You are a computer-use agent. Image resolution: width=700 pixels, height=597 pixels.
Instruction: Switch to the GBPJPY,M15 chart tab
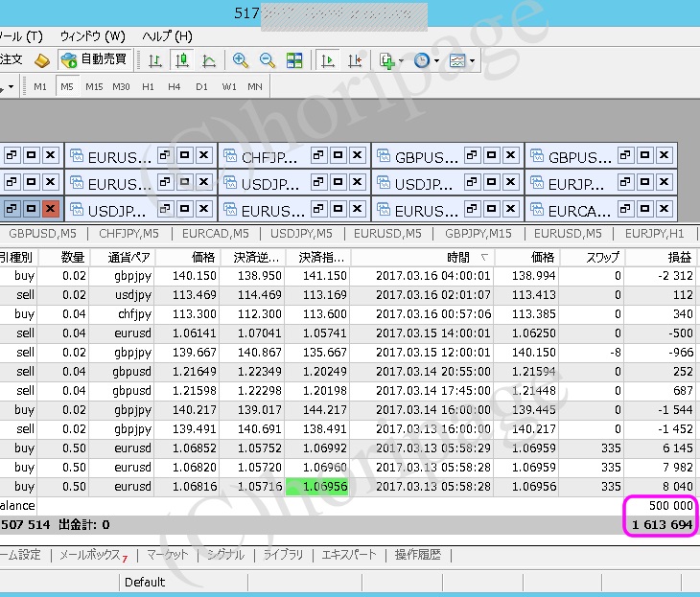tap(478, 234)
